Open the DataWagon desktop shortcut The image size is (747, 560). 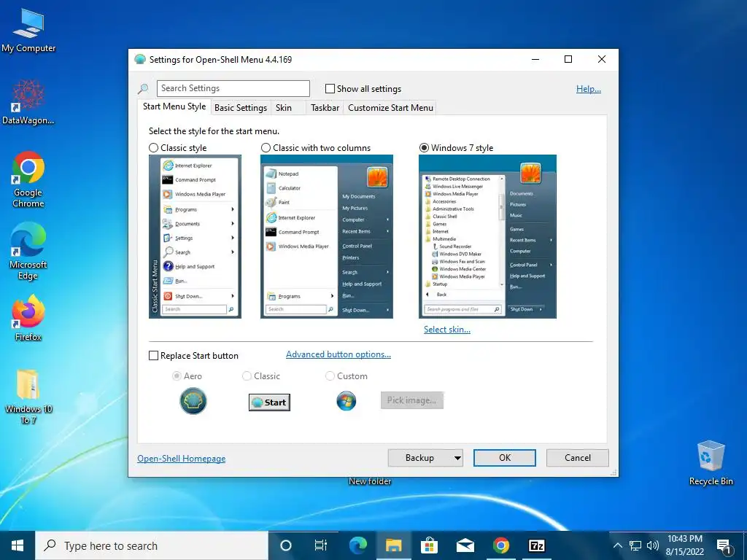click(x=28, y=102)
